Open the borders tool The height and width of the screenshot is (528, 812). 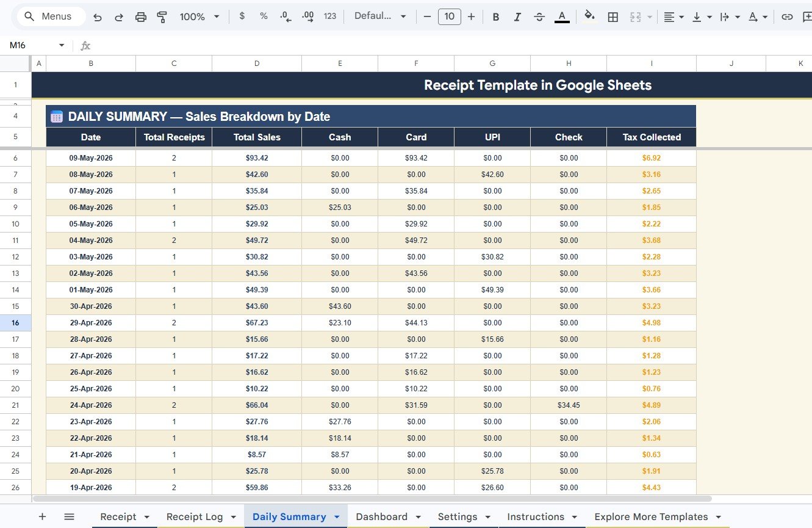(x=613, y=17)
